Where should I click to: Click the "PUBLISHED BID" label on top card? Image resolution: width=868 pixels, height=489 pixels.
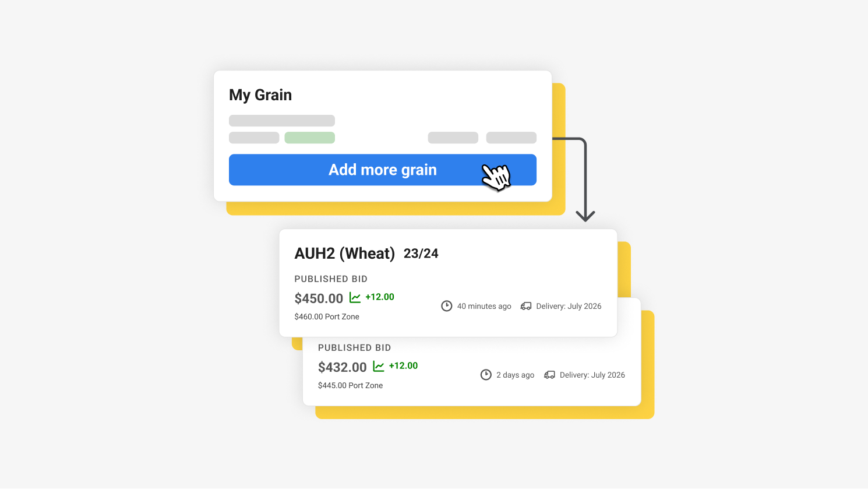(x=331, y=279)
